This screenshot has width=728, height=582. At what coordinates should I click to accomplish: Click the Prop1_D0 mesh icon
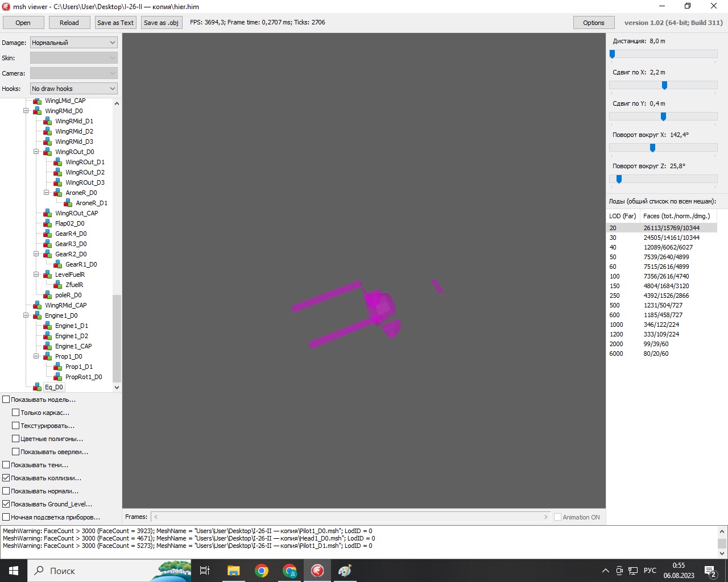coord(48,356)
